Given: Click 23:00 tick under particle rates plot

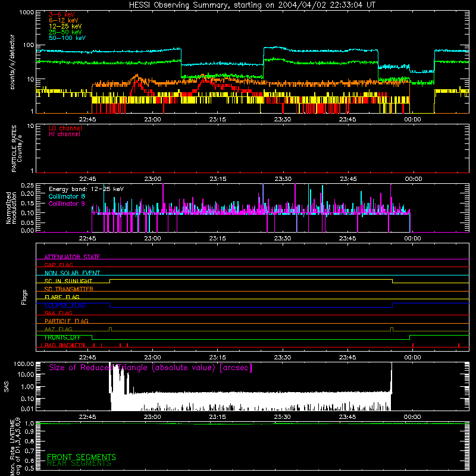Looking at the screenshot, I should pyautogui.click(x=153, y=179).
